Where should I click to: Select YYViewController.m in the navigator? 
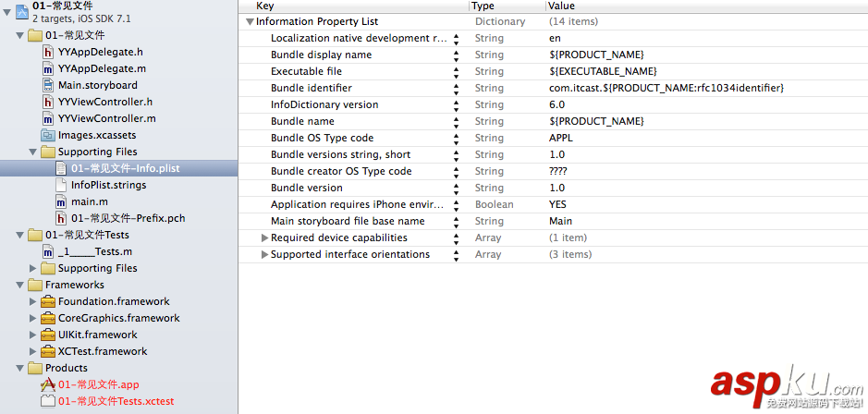(x=106, y=119)
